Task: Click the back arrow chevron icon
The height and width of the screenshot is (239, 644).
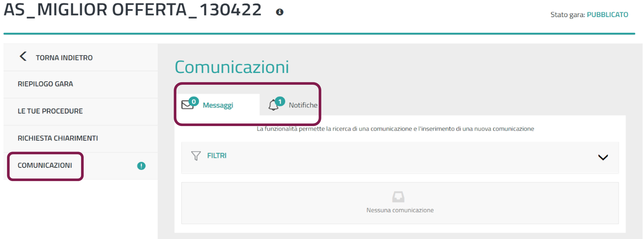Action: click(23, 56)
